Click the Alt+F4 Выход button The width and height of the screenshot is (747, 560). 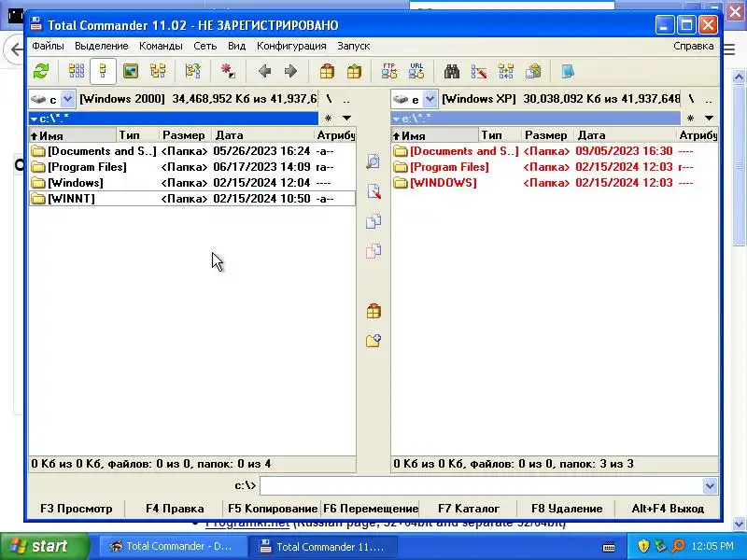pos(668,509)
